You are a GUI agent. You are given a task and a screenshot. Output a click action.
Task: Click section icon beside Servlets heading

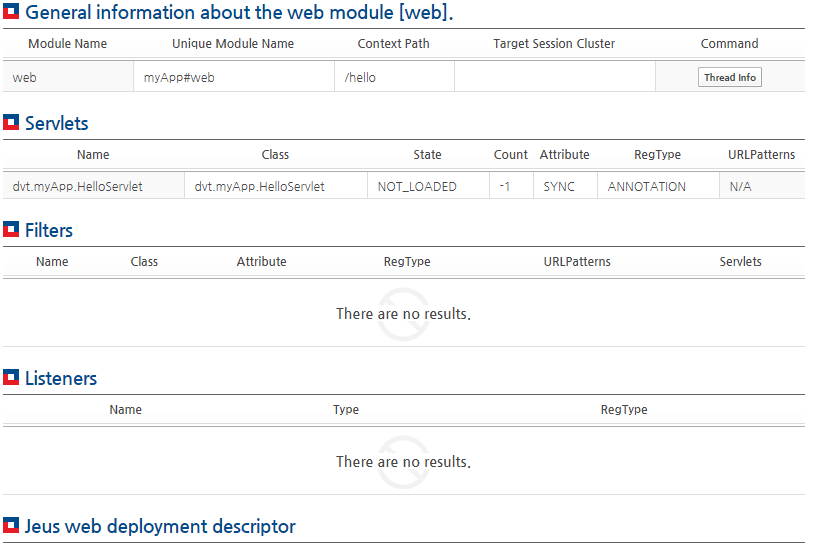[x=11, y=122]
